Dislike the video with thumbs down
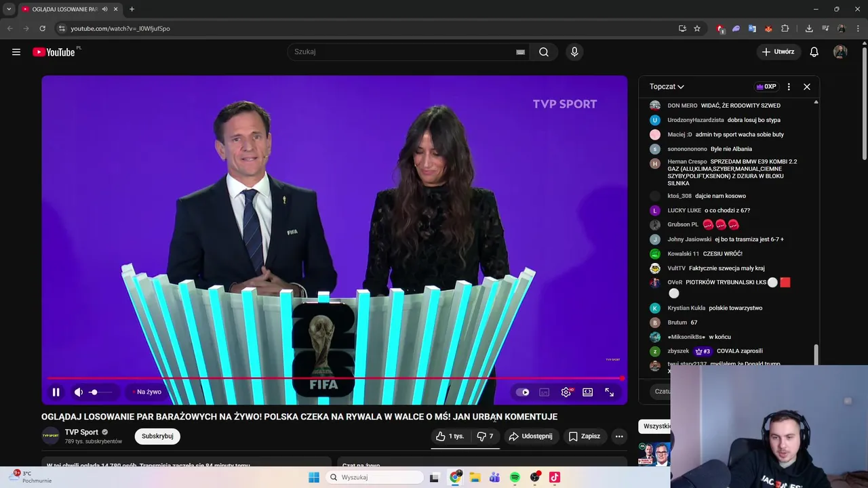The height and width of the screenshot is (488, 868). pyautogui.click(x=485, y=436)
